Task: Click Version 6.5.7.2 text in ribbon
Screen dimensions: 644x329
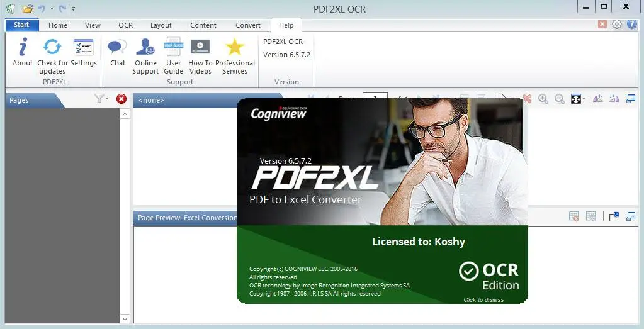Action: [286, 55]
